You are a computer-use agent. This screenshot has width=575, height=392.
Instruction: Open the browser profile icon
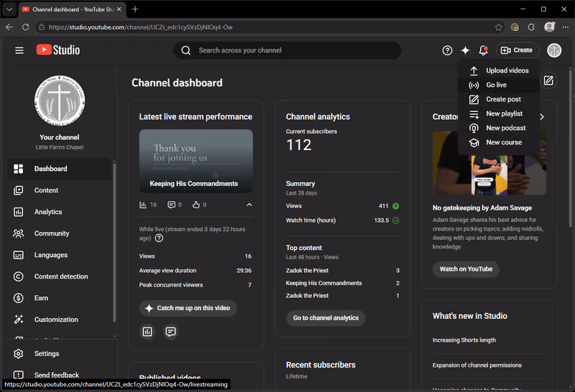[549, 27]
